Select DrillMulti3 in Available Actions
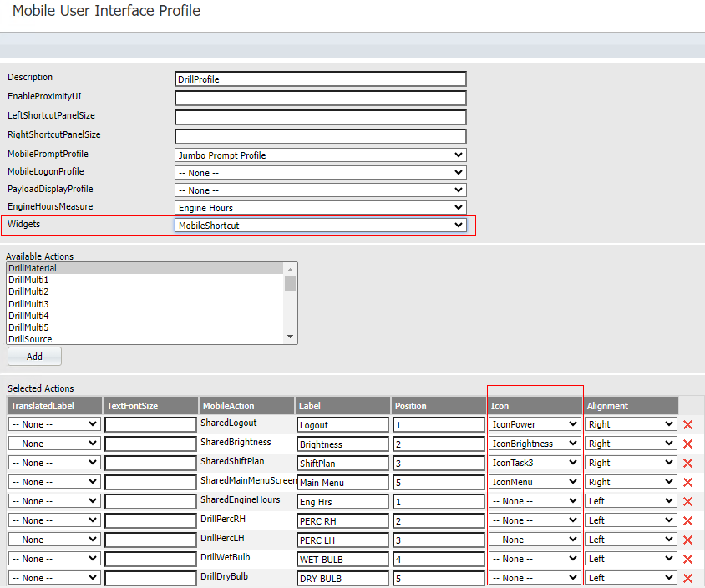Image resolution: width=705 pixels, height=588 pixels. tap(28, 304)
